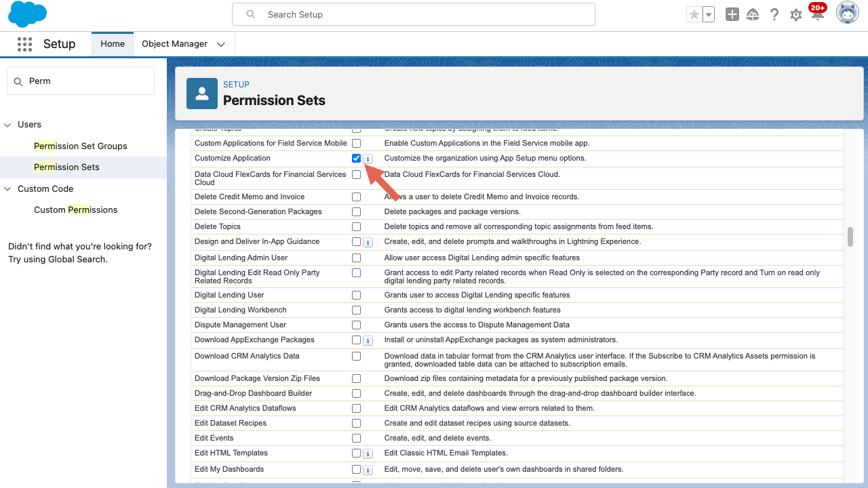Click the favorites star icon
Image resolution: width=868 pixels, height=488 pixels.
point(694,14)
